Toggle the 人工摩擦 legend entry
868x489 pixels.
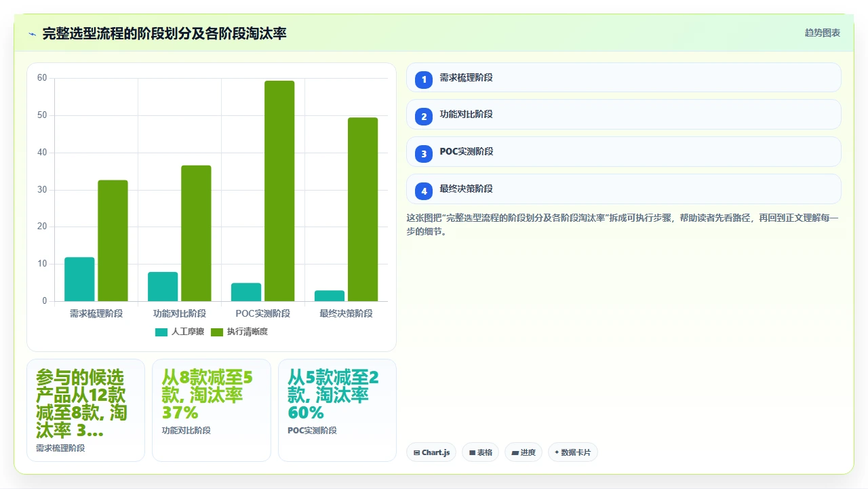click(180, 332)
